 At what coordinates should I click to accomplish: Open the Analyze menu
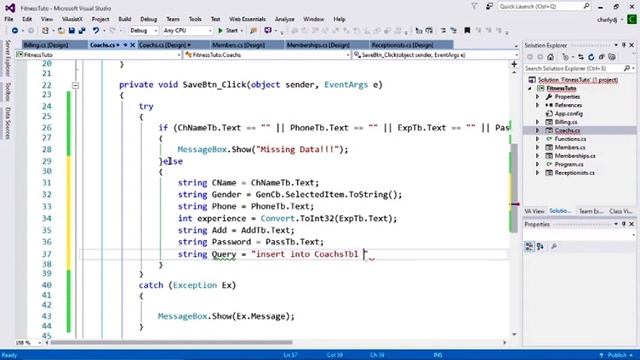click(x=284, y=19)
